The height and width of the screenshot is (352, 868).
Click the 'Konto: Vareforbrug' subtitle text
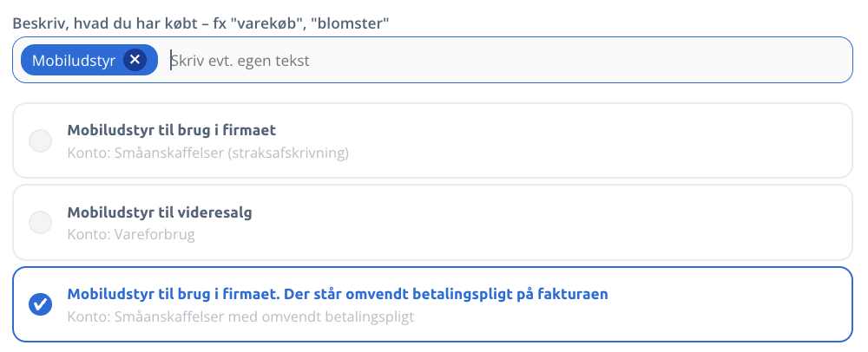(131, 234)
